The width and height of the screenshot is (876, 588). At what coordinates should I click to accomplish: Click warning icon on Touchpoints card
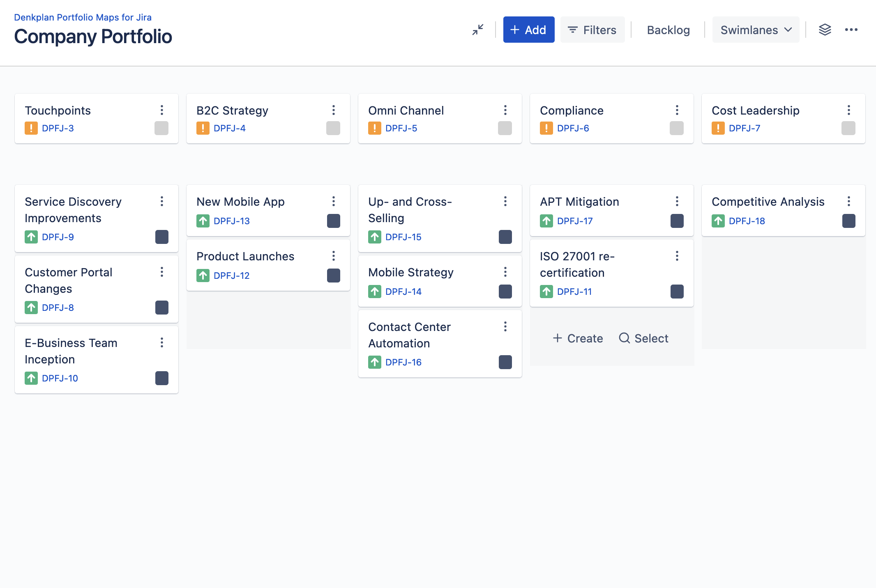pyautogui.click(x=30, y=128)
